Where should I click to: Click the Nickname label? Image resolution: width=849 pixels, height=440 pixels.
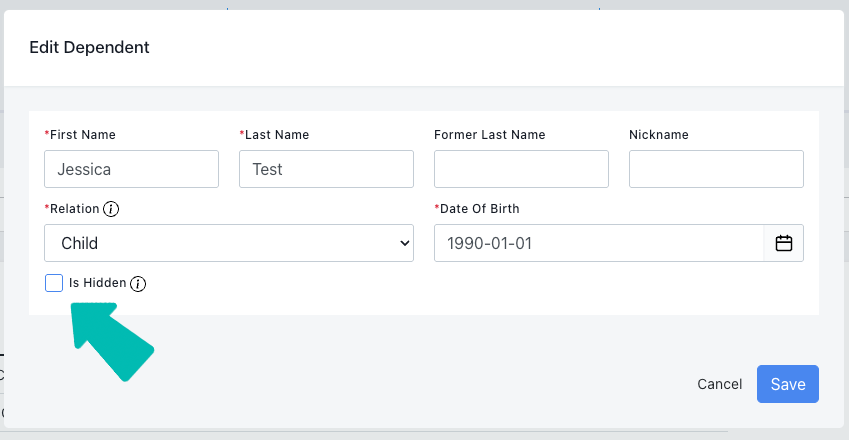[659, 135]
